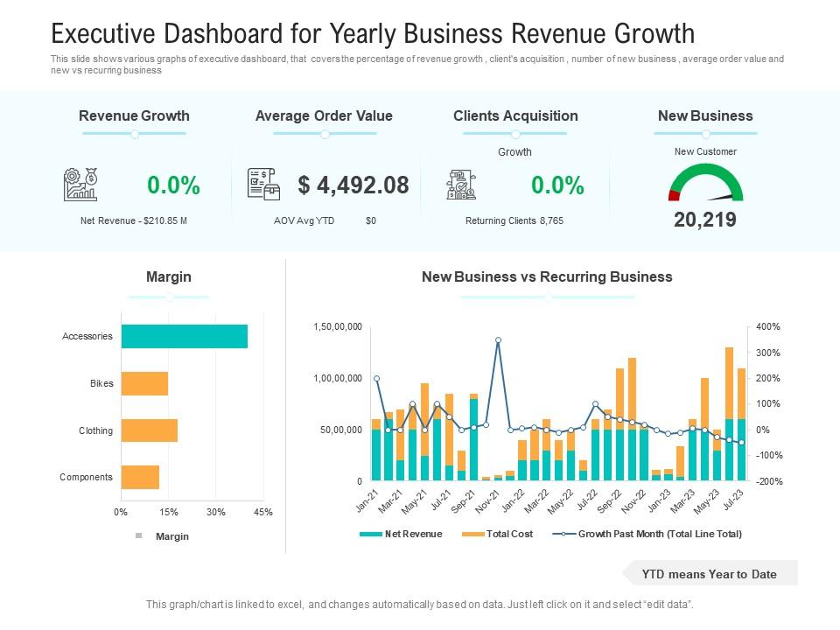
Task: Click the tall Jun-23 stacked bar
Action: [x=729, y=414]
